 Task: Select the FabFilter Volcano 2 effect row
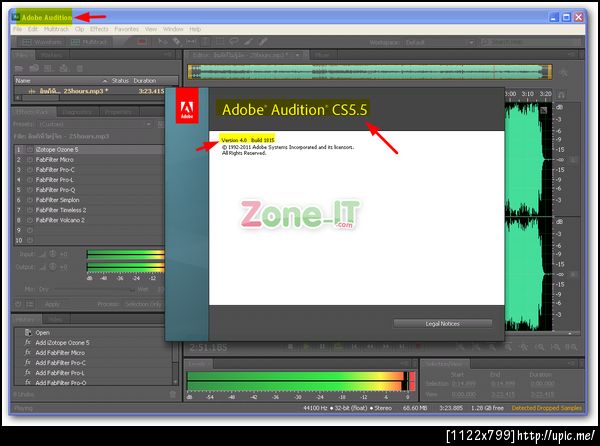[x=89, y=220]
